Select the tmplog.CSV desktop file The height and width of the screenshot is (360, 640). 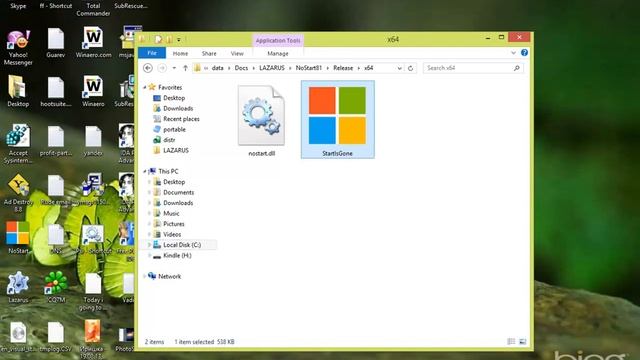tap(56, 337)
